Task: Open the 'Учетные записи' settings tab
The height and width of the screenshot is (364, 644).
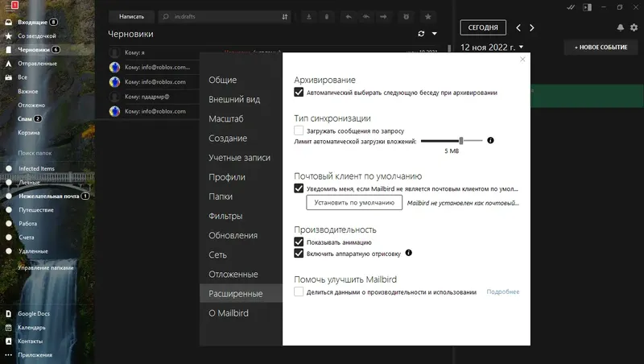Action: [239, 158]
